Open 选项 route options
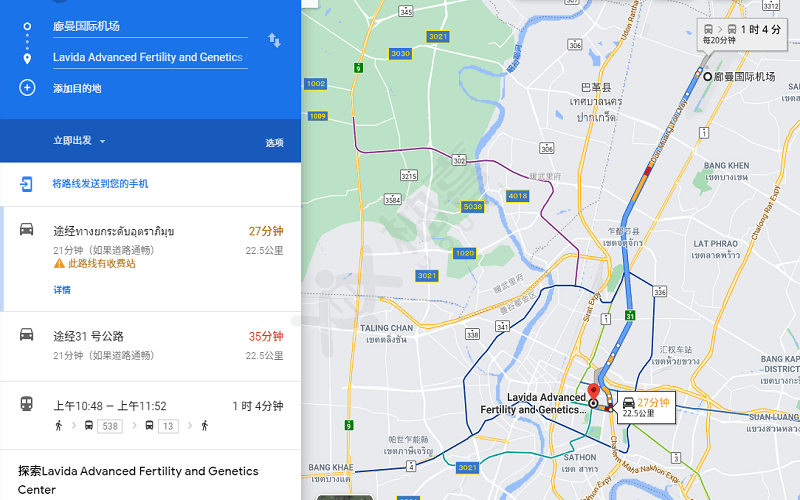The image size is (800, 500). pos(274,143)
